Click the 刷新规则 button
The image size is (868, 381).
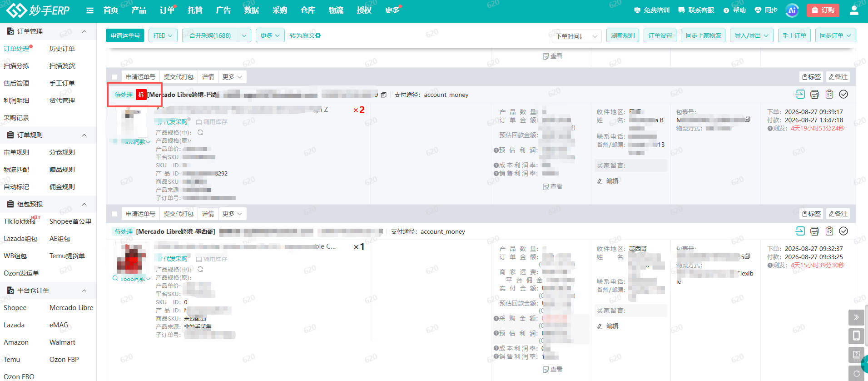pos(623,35)
